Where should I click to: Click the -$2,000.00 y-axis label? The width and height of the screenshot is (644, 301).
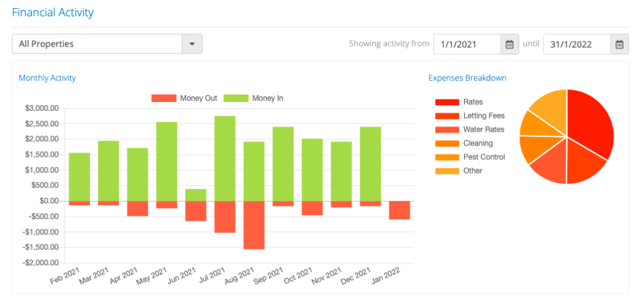pyautogui.click(x=42, y=263)
